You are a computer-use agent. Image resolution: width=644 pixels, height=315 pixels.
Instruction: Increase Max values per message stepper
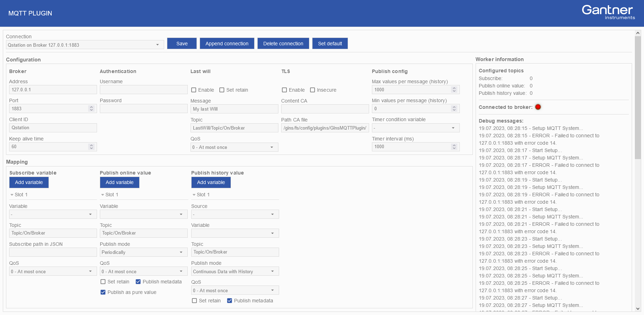pos(454,88)
